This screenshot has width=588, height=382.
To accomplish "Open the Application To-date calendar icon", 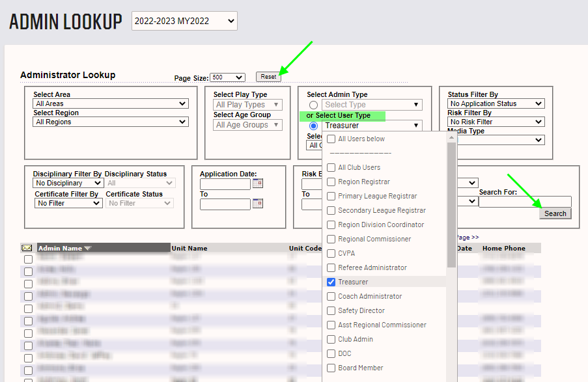I will click(257, 204).
